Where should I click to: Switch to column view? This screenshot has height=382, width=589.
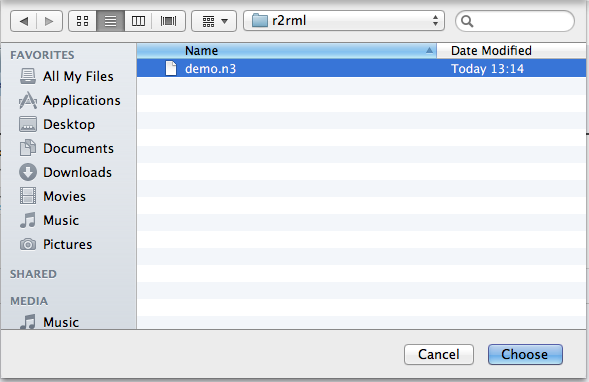tap(138, 21)
